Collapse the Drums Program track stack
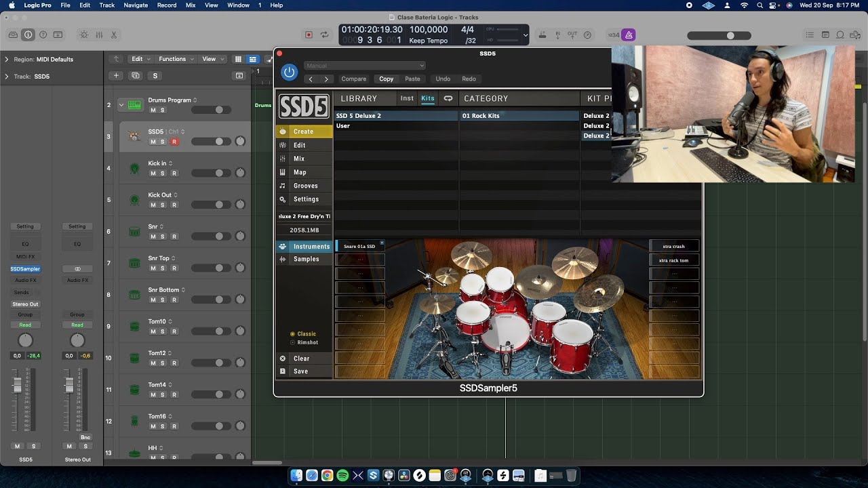Image resolution: width=868 pixels, height=488 pixels. (122, 104)
